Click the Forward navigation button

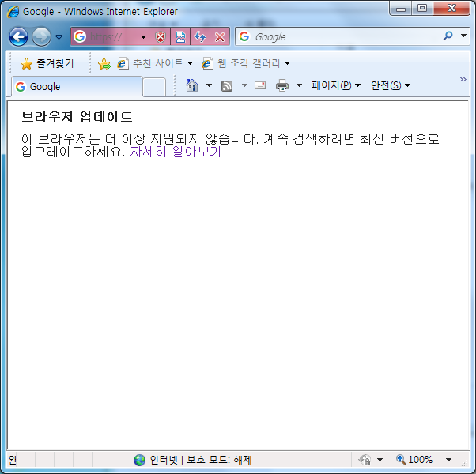[x=41, y=37]
